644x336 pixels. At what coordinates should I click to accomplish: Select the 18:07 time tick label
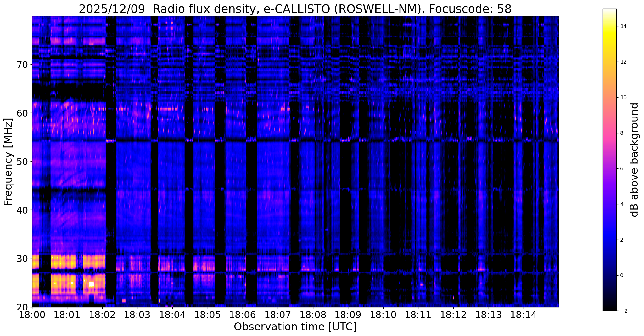click(x=278, y=314)
